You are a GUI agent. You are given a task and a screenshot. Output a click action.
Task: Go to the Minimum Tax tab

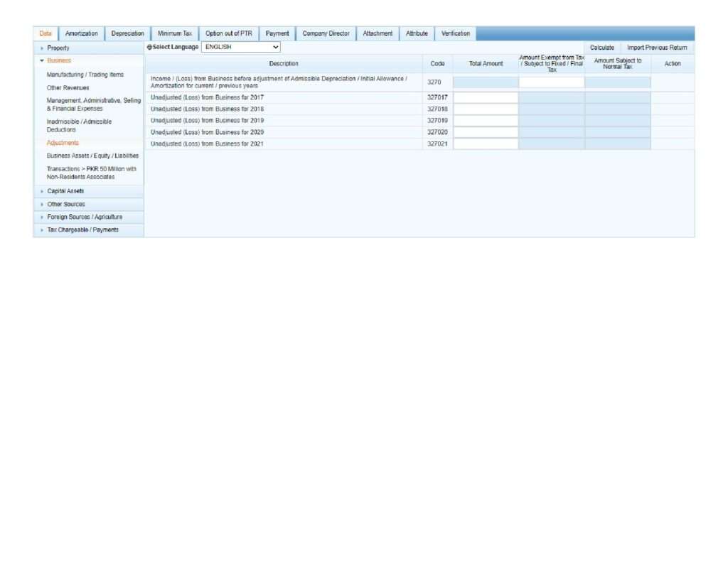tap(174, 33)
